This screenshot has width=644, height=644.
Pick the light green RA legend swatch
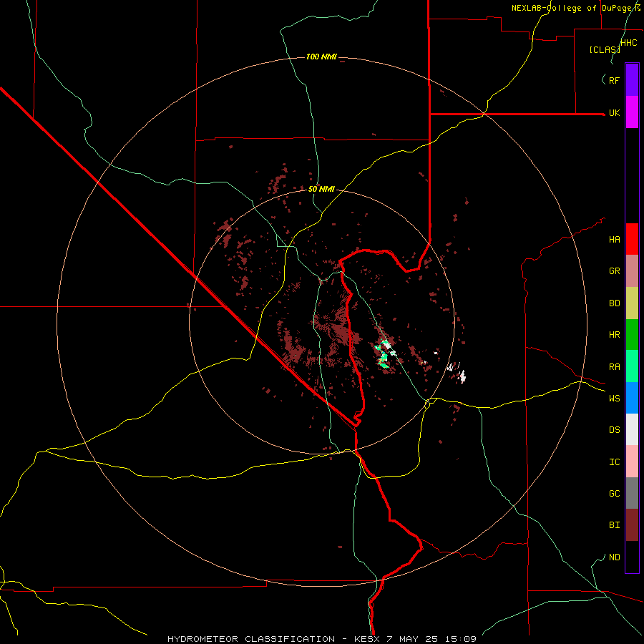click(632, 366)
